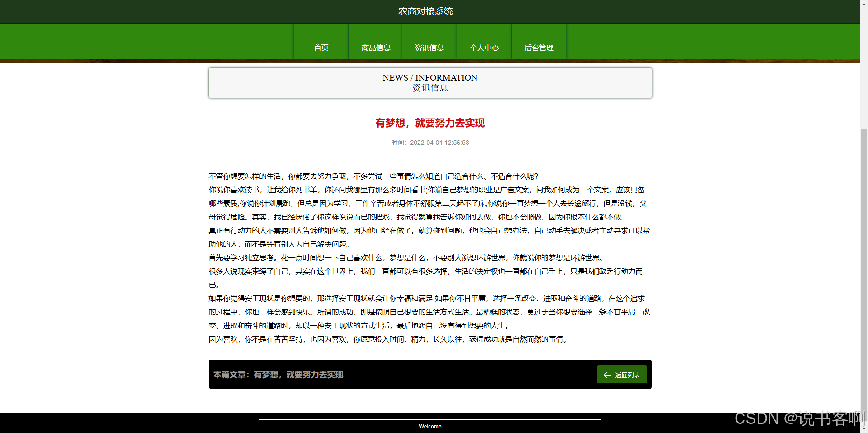Image resolution: width=868 pixels, height=433 pixels.
Task: Go to 个人中心 in the navigation bar
Action: click(x=484, y=42)
